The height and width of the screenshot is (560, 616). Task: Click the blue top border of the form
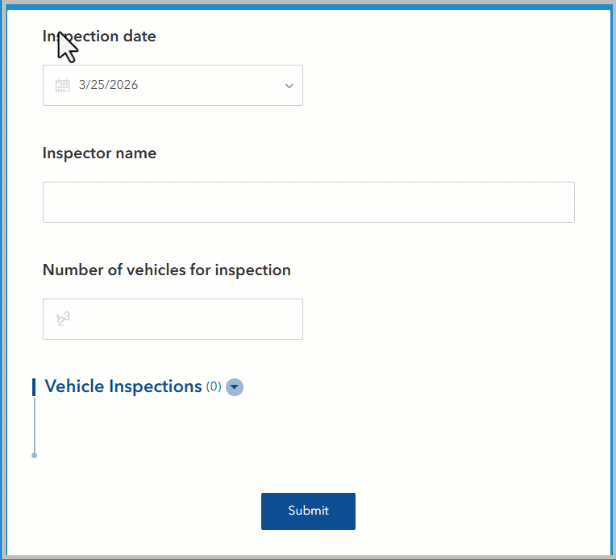[x=308, y=5]
